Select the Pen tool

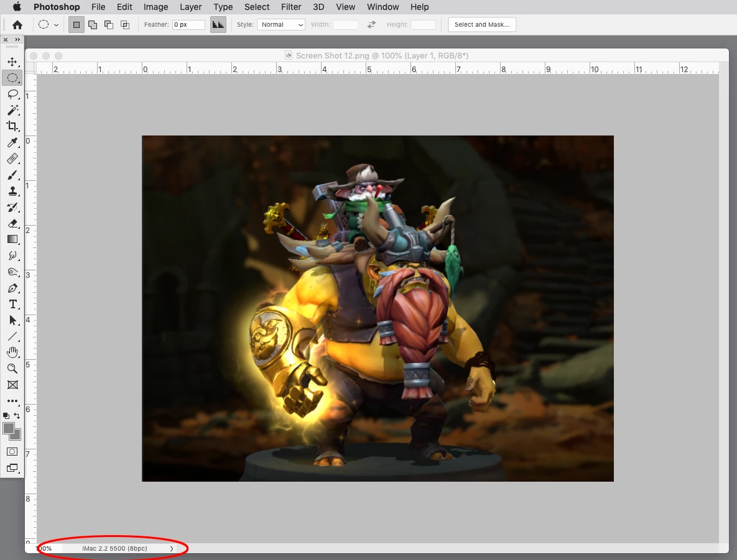[x=12, y=288]
